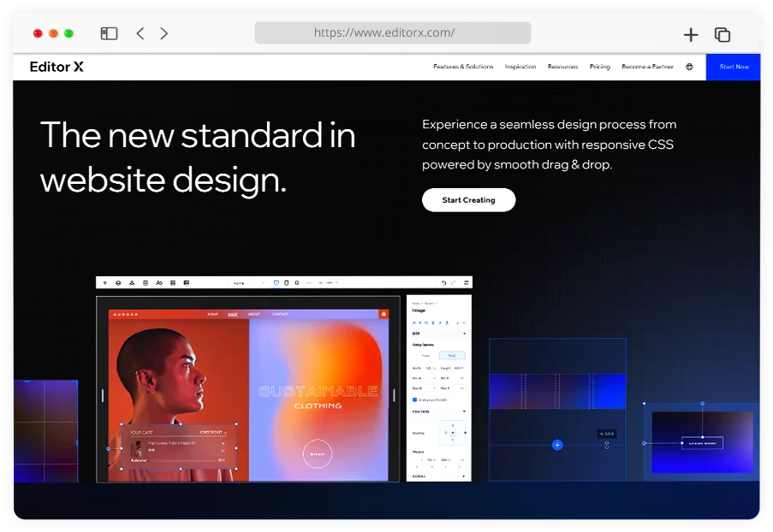
Task: Click the right canvas resize handle
Action: (394, 395)
